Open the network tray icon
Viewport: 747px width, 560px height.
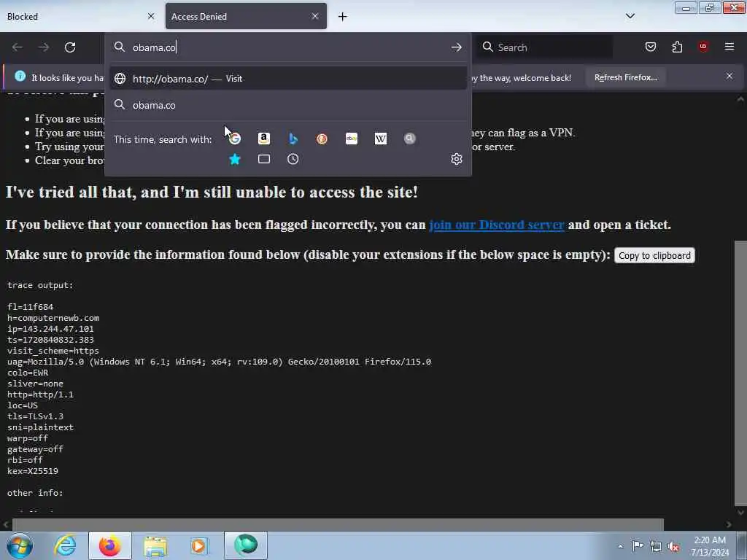pyautogui.click(x=656, y=546)
